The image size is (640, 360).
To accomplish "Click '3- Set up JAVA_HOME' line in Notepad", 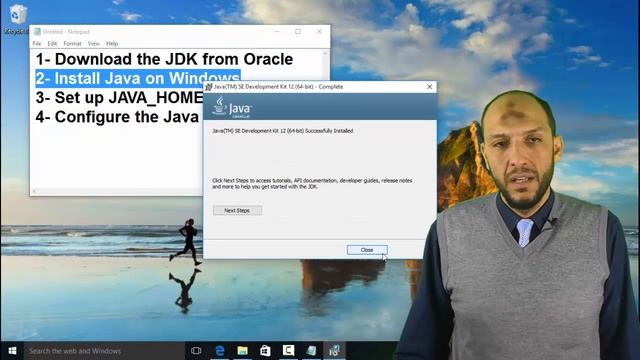I will 119,98.
